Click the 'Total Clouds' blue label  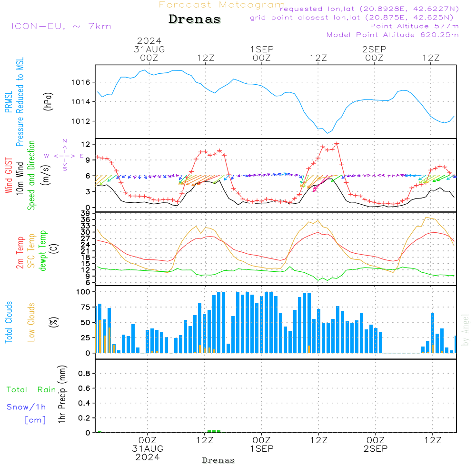click(x=9, y=322)
